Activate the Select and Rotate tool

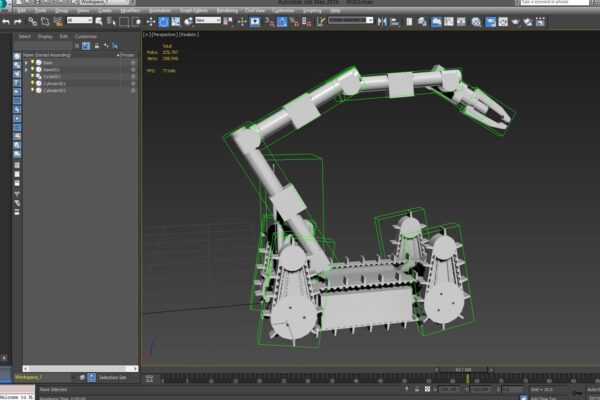[x=163, y=22]
